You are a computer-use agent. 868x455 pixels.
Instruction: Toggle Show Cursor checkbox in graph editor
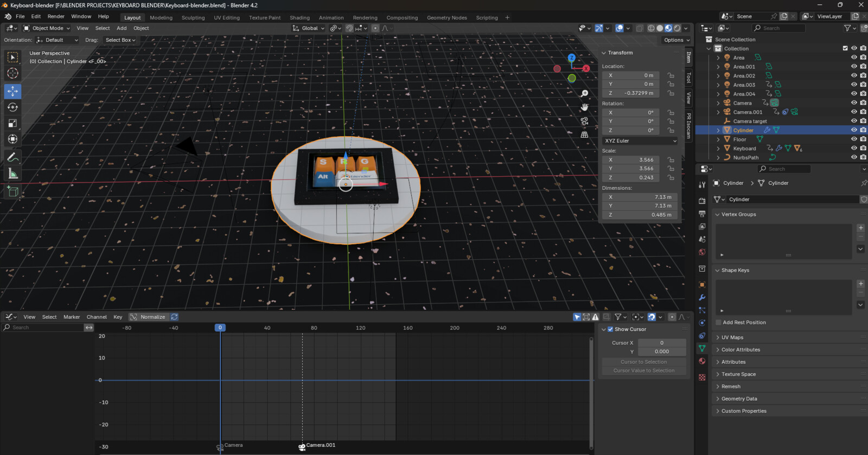click(x=610, y=329)
